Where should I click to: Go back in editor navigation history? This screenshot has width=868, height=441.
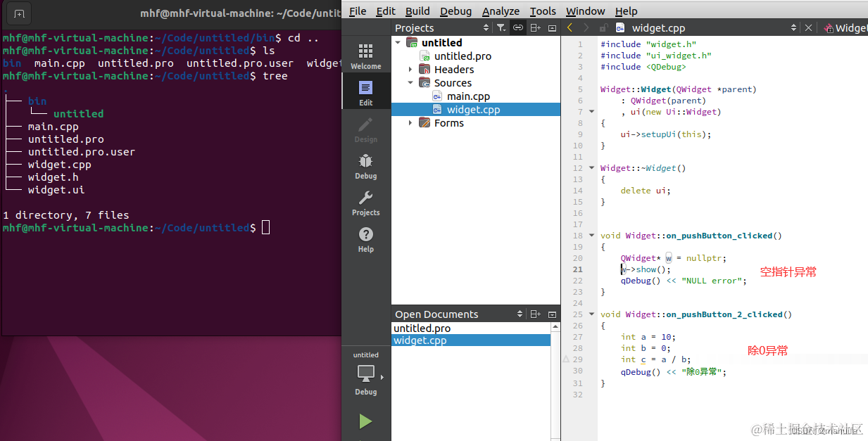point(570,27)
